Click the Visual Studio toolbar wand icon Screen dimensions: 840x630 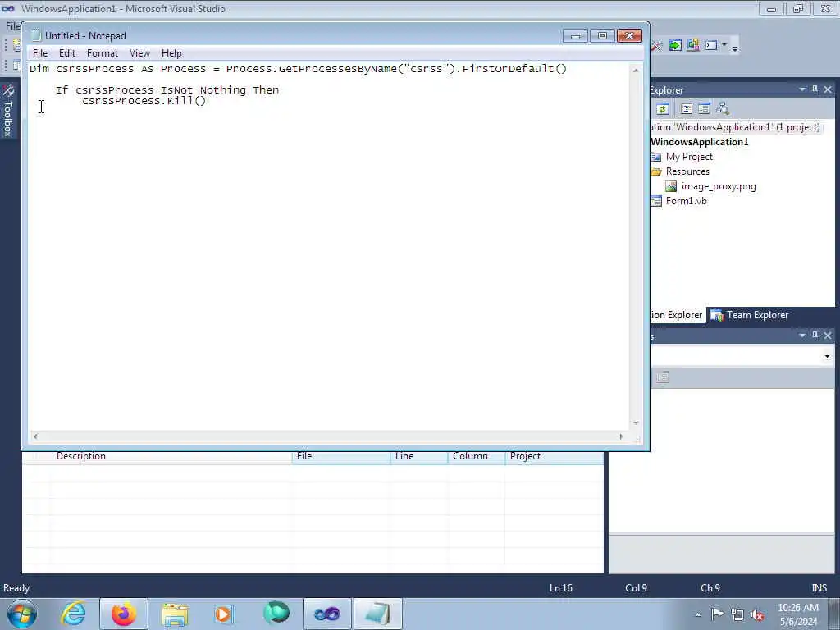point(657,46)
